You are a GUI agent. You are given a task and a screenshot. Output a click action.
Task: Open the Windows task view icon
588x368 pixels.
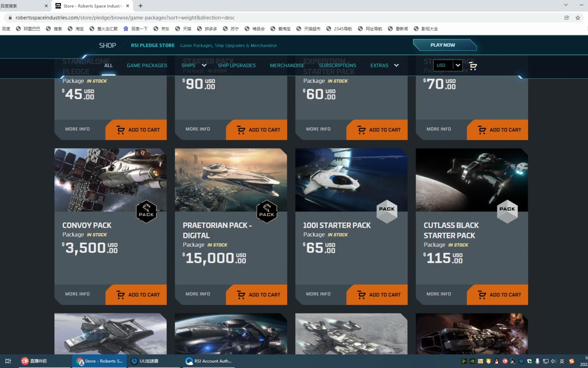pyautogui.click(x=8, y=361)
